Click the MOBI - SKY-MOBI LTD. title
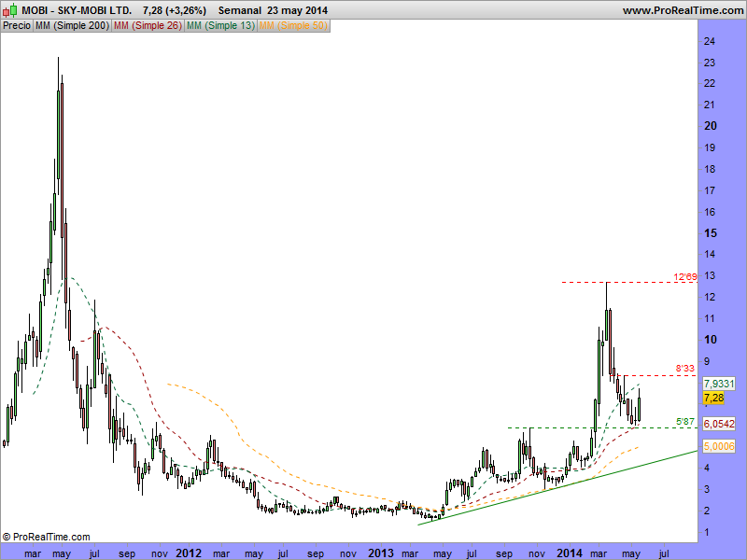Viewport: 747px width, 560px height. pos(77,10)
